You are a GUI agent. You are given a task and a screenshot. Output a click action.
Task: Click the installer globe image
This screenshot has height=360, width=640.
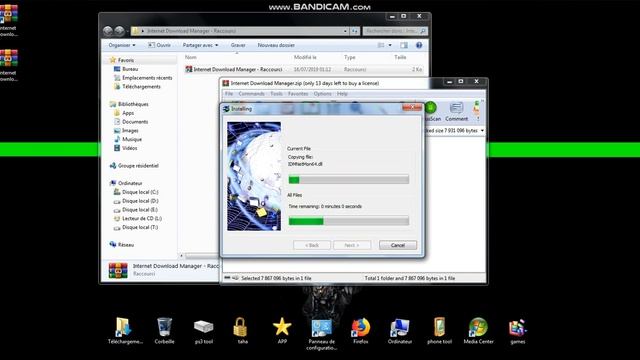tap(254, 176)
